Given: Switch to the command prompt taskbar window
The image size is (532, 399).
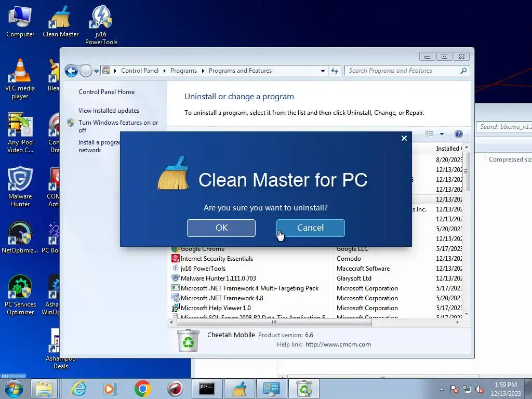Looking at the screenshot, I should tap(207, 389).
